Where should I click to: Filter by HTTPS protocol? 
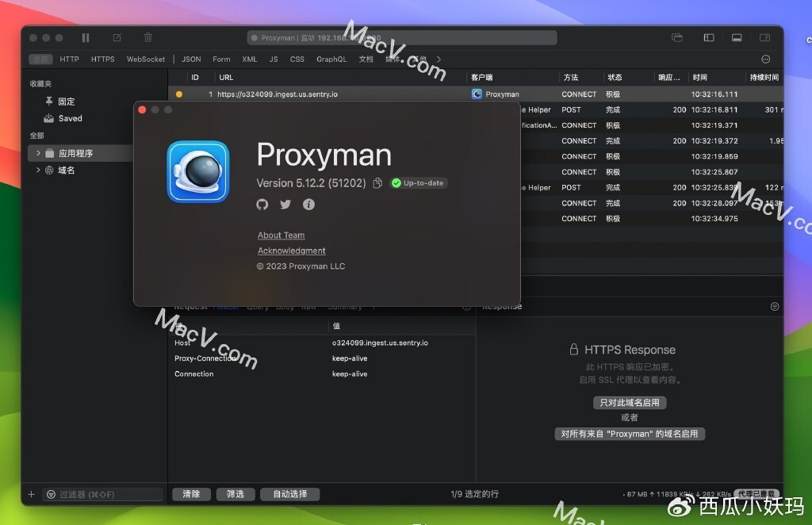click(x=102, y=59)
